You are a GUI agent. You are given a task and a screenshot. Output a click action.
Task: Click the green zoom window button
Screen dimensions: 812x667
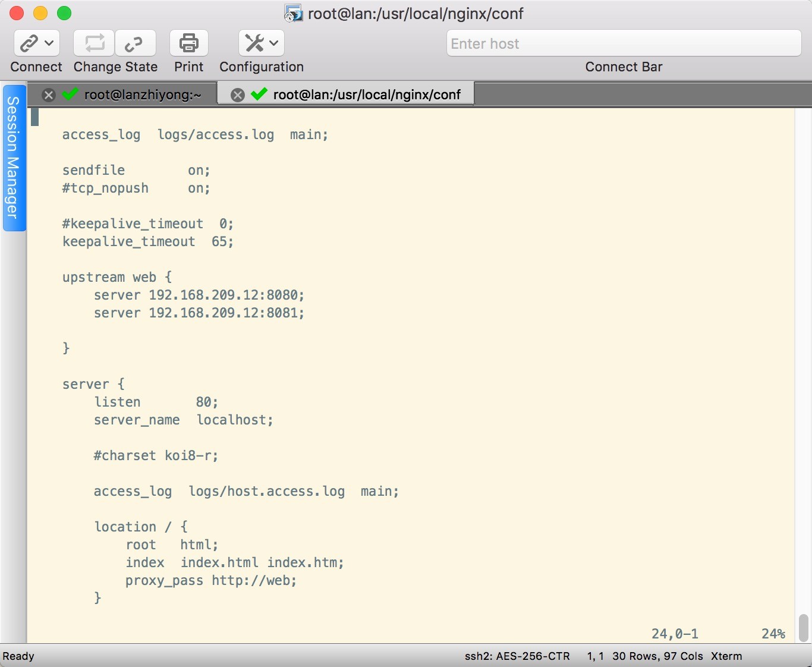coord(64,13)
